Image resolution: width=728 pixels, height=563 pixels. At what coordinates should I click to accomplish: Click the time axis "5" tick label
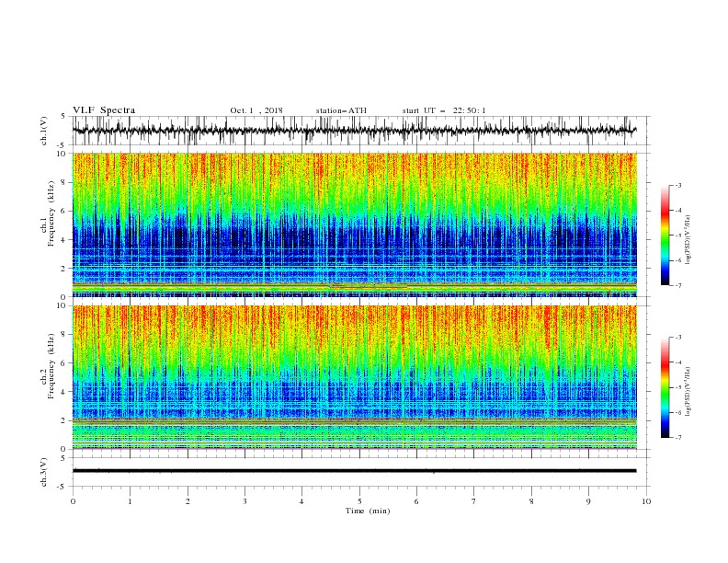click(359, 501)
